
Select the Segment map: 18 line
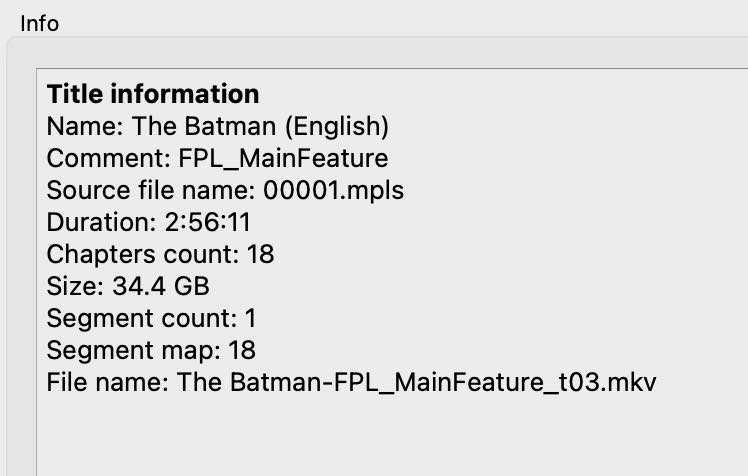[x=151, y=350]
